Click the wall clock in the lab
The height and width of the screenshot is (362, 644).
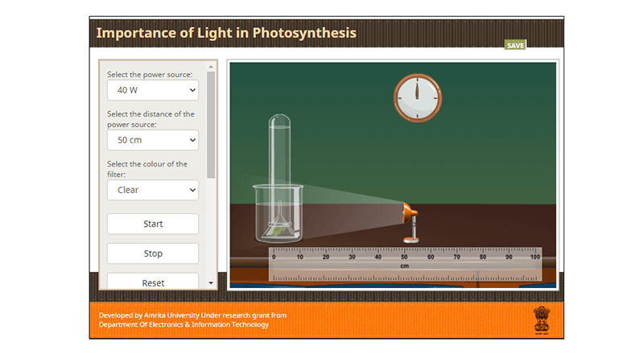(x=417, y=98)
